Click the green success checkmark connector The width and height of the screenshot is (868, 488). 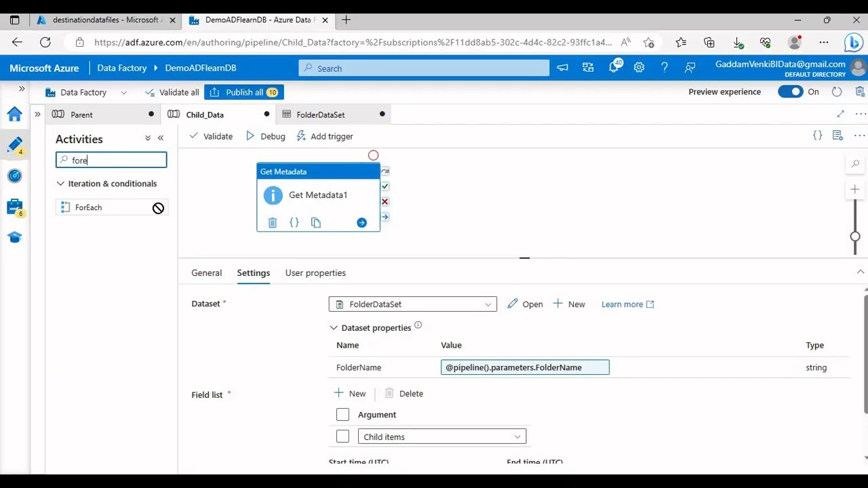(x=385, y=186)
